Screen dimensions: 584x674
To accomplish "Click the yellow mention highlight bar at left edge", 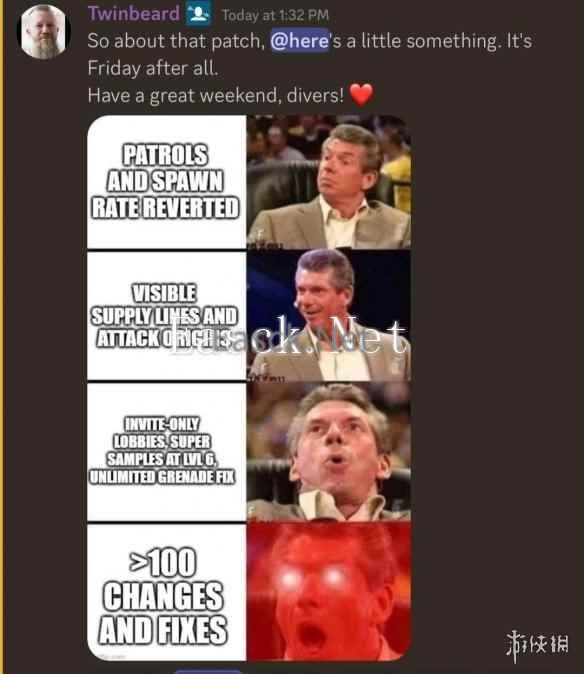I will (x=2, y=337).
